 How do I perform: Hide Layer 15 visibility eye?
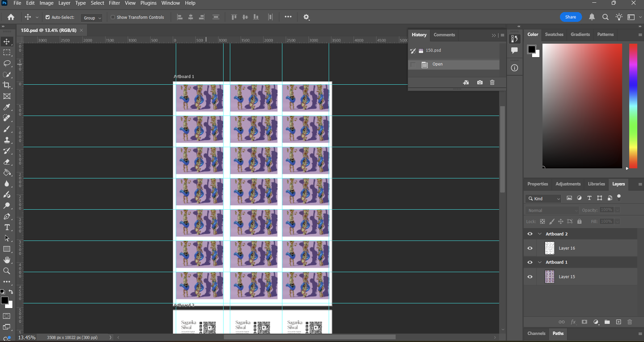530,277
